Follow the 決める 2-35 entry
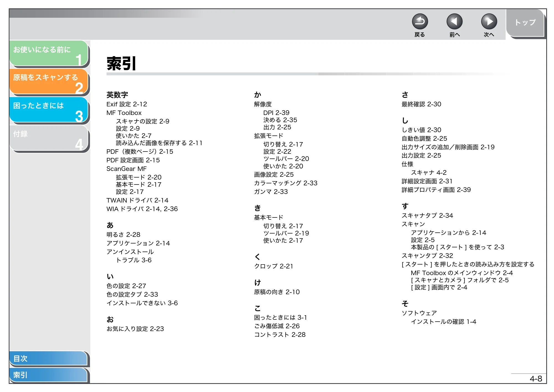The width and height of the screenshot is (554, 392). [280, 120]
